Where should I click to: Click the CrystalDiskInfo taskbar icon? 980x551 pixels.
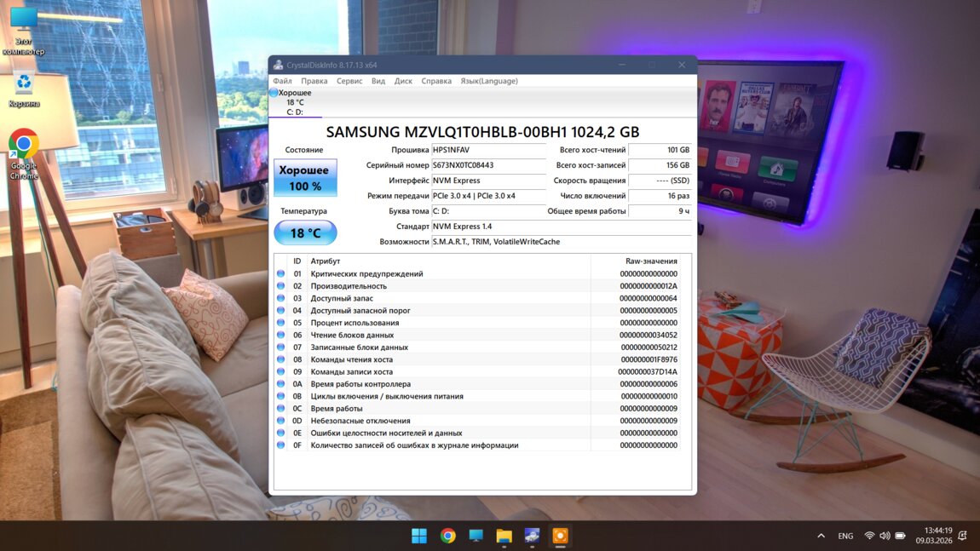point(532,536)
